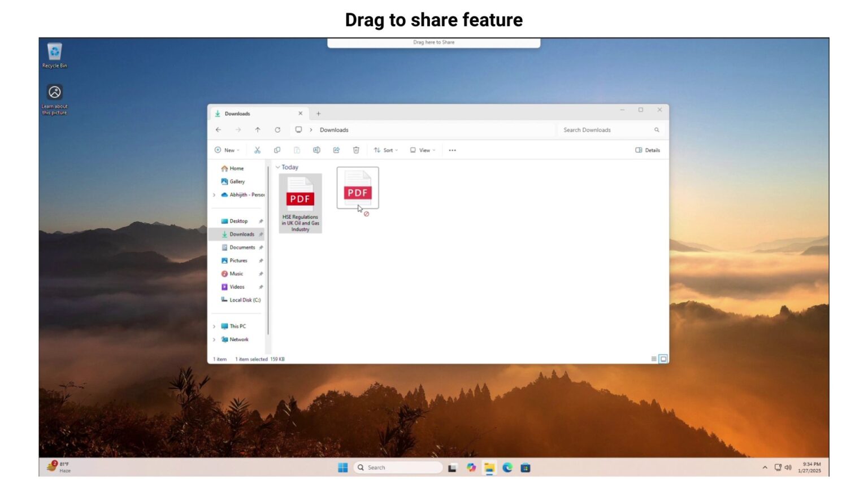Click the Copy icon
This screenshot has height=488, width=868.
point(277,150)
